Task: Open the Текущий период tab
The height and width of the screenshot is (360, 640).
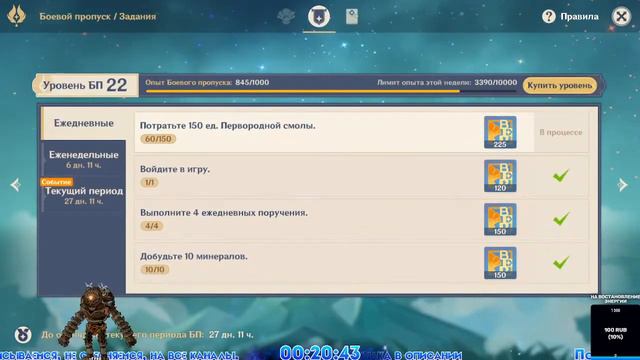Action: click(84, 195)
